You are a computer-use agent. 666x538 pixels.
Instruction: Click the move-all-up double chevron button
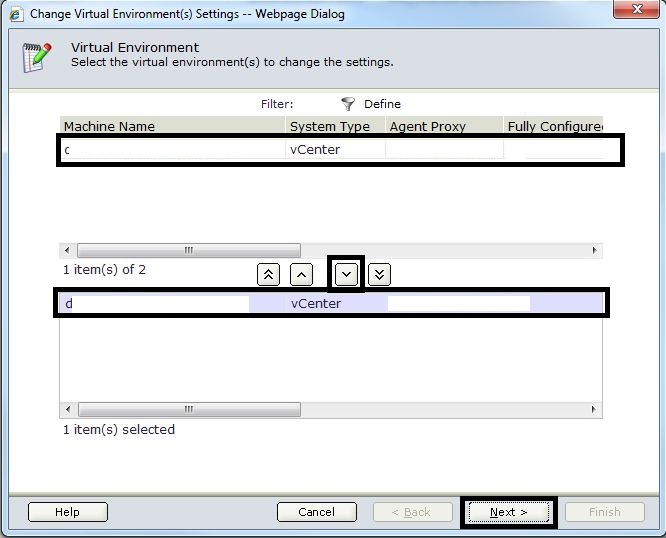(x=268, y=274)
